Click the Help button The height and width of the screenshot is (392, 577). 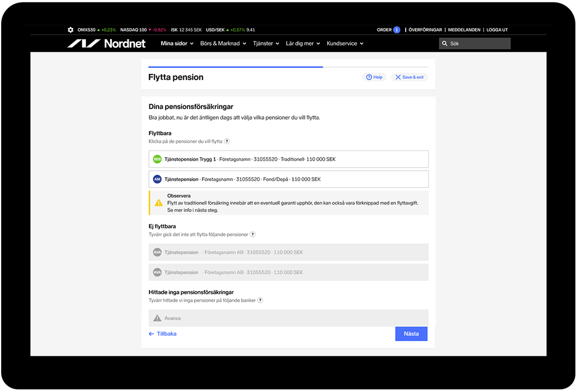(x=374, y=77)
